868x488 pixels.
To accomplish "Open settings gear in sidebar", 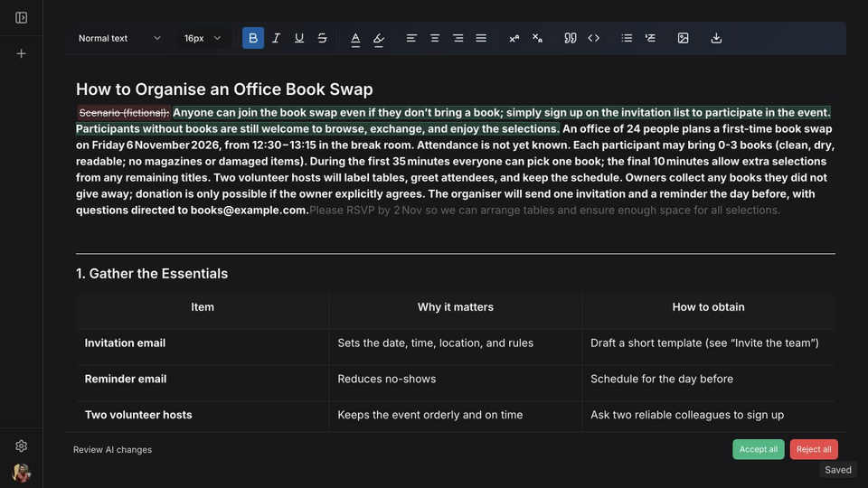I will tap(21, 446).
